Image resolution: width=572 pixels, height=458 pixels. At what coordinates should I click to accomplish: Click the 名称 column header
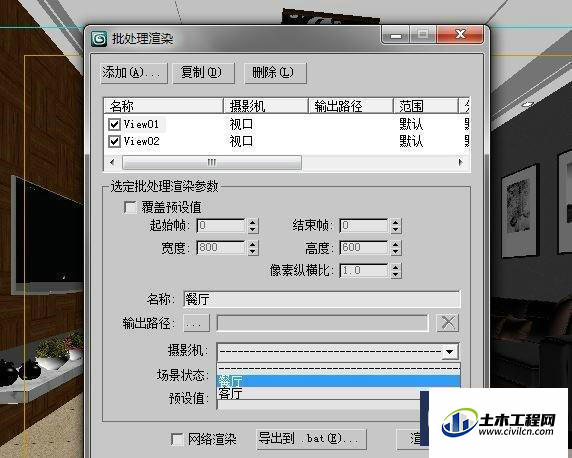[163, 106]
